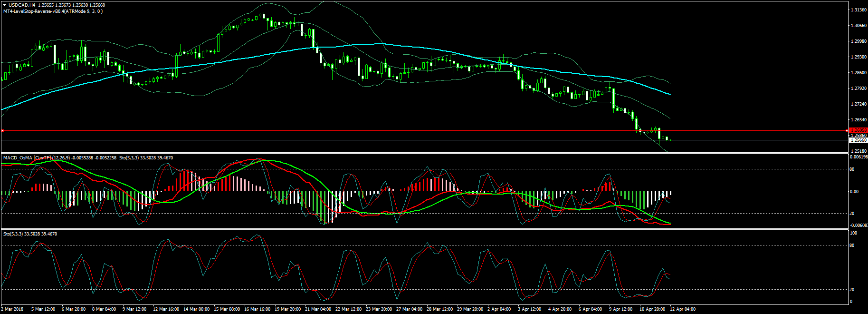Select the red horizontal line at 1.26058
This screenshot has height=314, width=868.
pyautogui.click(x=424, y=130)
